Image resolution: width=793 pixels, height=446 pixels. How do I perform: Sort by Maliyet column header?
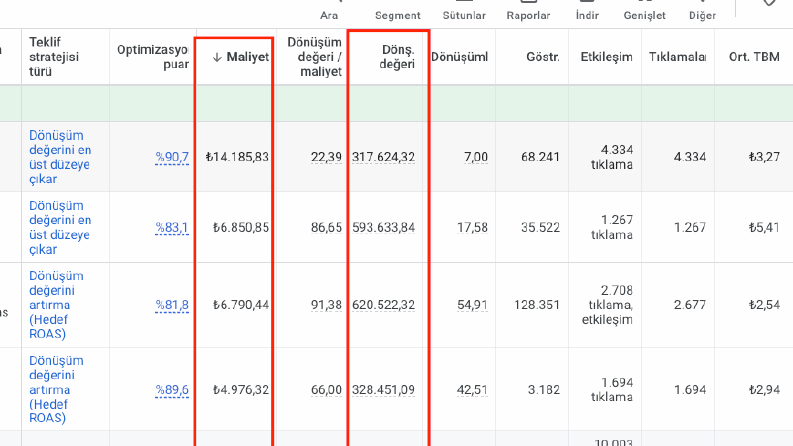click(247, 57)
